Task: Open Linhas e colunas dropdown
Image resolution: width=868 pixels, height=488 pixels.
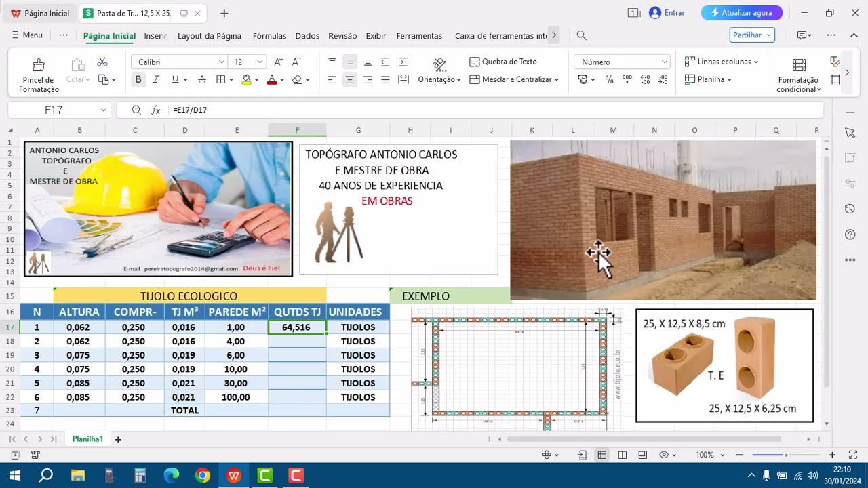Action: click(722, 62)
